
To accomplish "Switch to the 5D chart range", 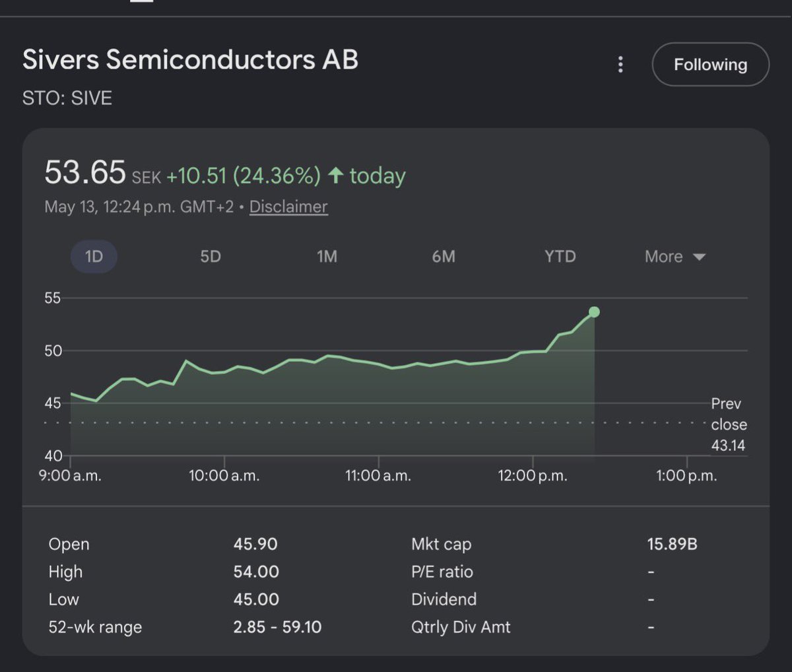I will click(211, 257).
